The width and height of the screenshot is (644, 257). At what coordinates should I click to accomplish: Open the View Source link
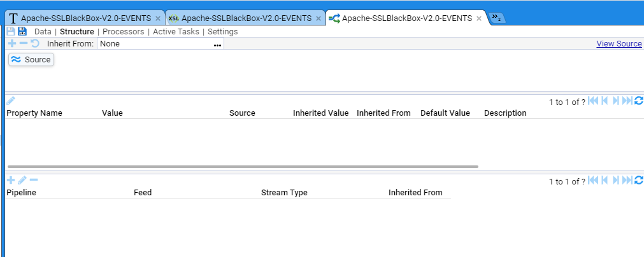click(619, 44)
